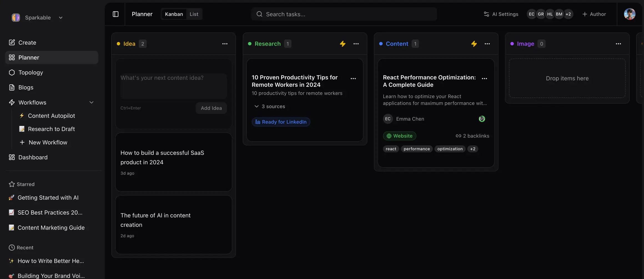Open options on React Performance card
Screen dimensions: 644x279
(x=484, y=79)
